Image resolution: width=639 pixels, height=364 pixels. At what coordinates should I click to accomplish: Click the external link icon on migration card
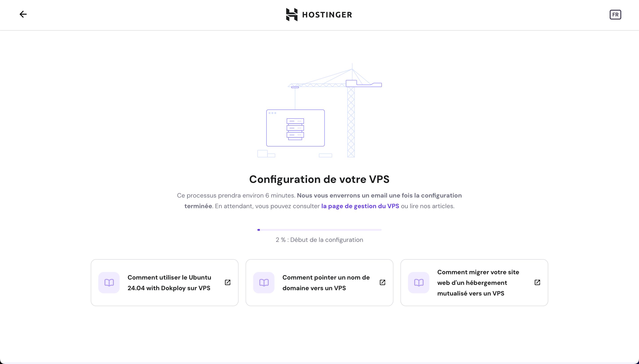[x=537, y=282]
